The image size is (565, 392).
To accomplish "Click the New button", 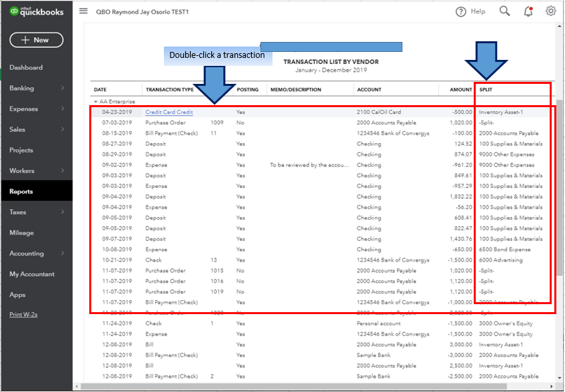I will coord(37,40).
